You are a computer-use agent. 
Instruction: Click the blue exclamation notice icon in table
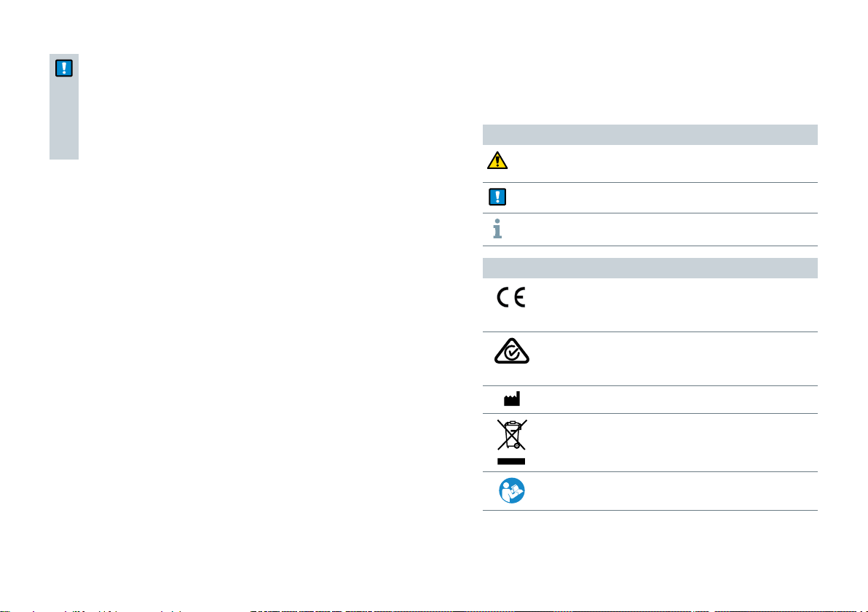(x=497, y=197)
